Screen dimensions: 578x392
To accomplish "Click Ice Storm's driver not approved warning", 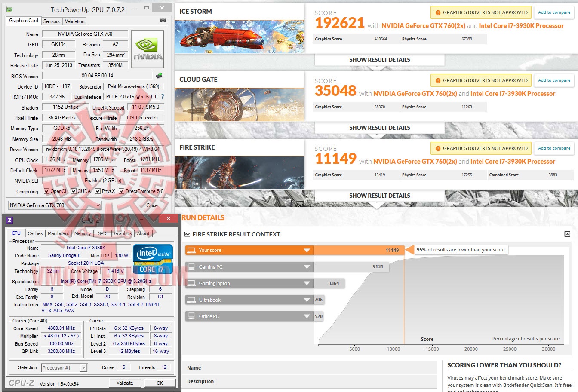I will tap(481, 12).
